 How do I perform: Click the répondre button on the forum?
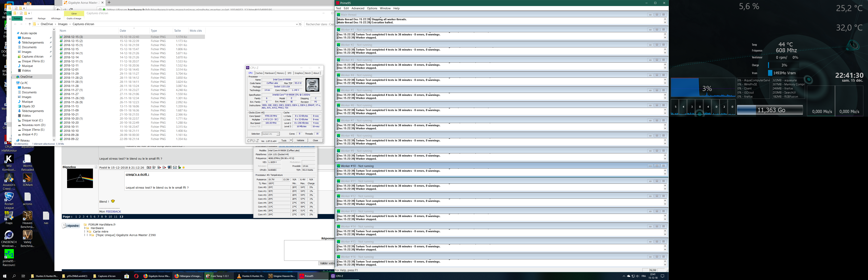click(71, 226)
